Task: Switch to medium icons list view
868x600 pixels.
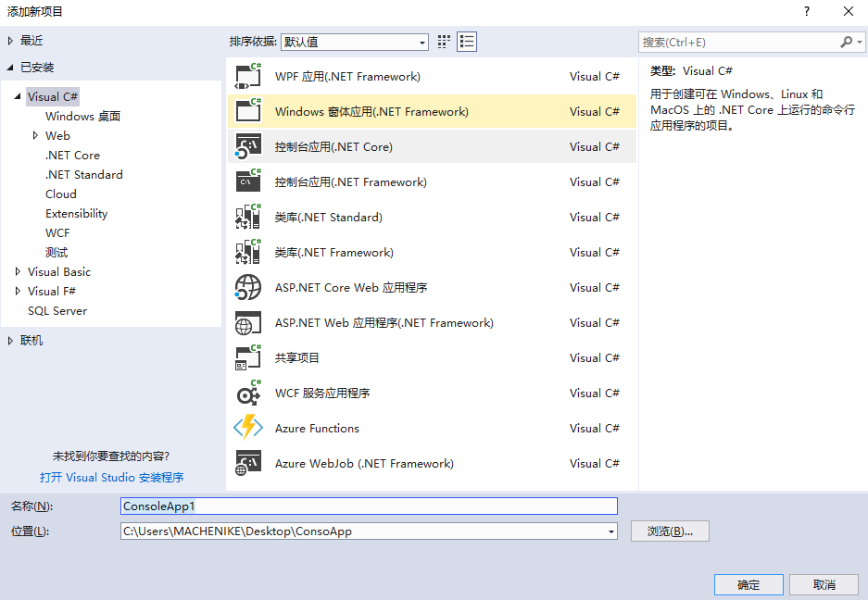Action: coord(467,42)
